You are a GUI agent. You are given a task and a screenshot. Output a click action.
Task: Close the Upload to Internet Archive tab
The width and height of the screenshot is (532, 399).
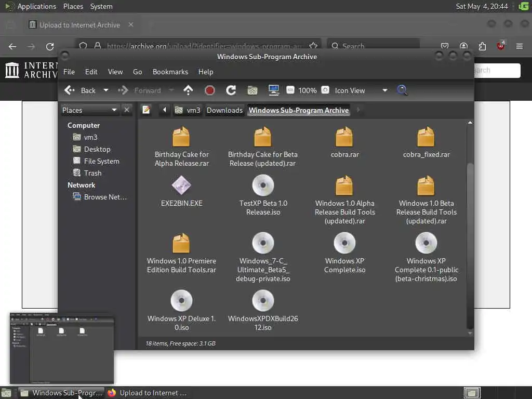pos(131,25)
